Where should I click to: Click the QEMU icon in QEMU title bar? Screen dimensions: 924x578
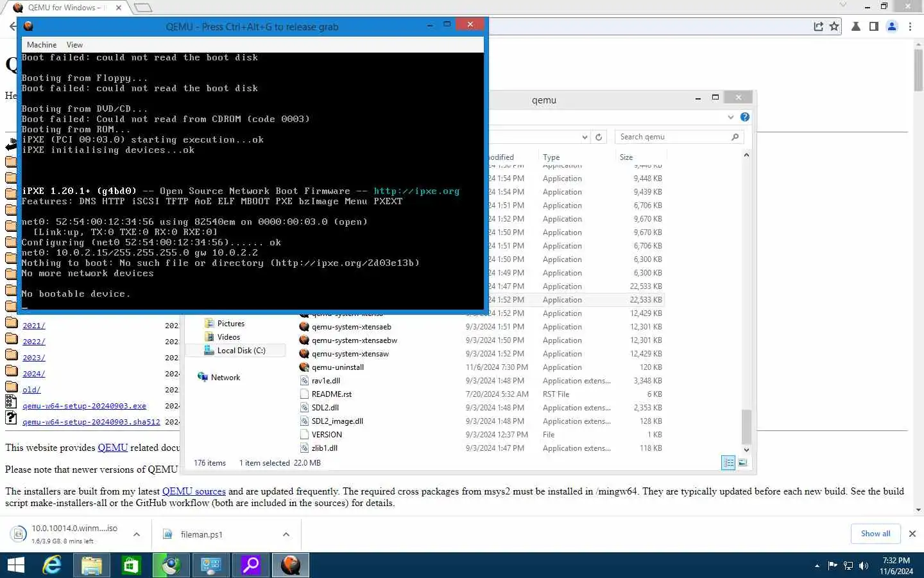28,26
